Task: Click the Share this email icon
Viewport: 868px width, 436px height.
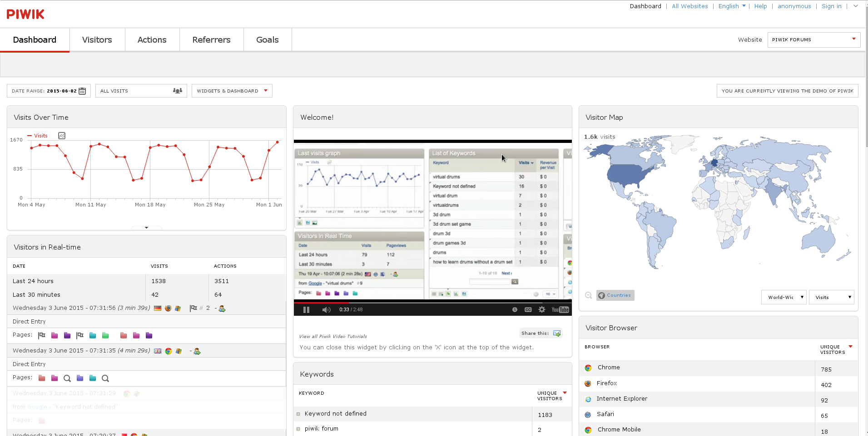Action: point(557,333)
